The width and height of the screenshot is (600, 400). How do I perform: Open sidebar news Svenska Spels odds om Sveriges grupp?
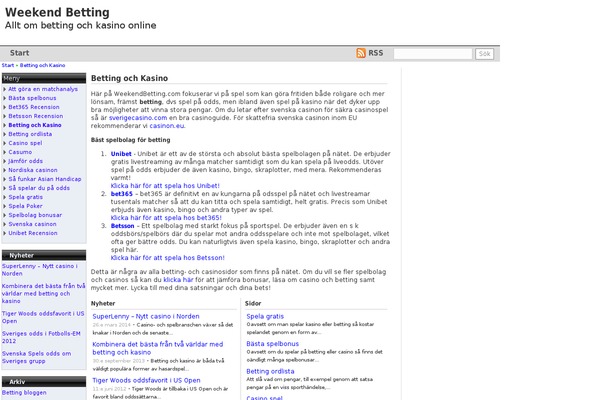point(36,358)
